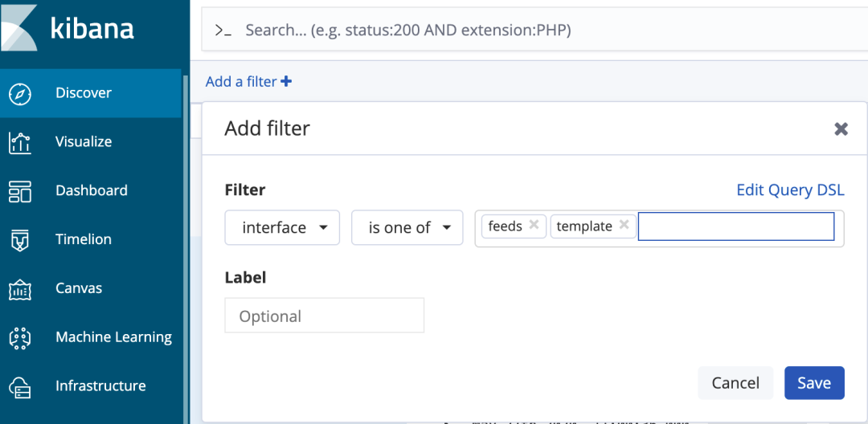Click the plus next to Add a filter
868x424 pixels.
286,82
